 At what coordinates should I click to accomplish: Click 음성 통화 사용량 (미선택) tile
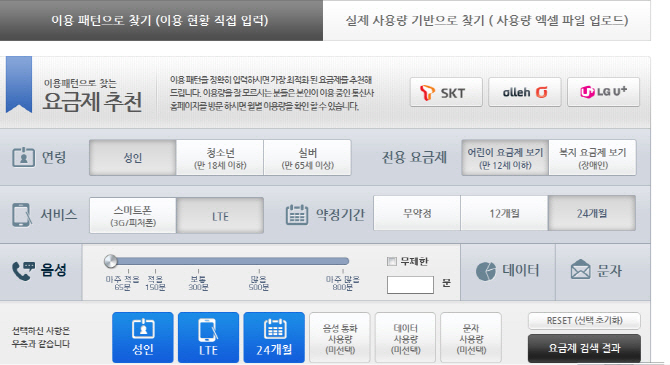(x=340, y=338)
